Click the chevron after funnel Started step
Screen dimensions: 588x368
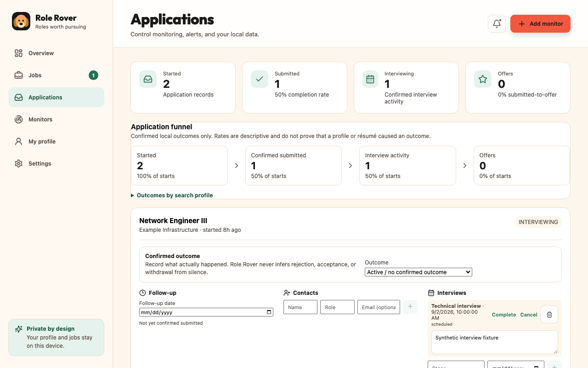pyautogui.click(x=237, y=166)
